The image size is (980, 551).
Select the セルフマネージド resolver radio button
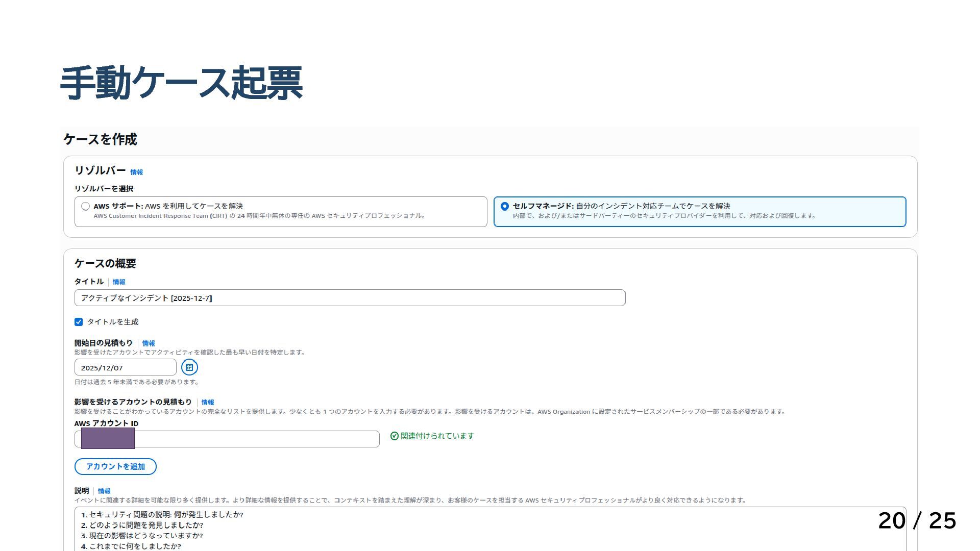click(504, 206)
